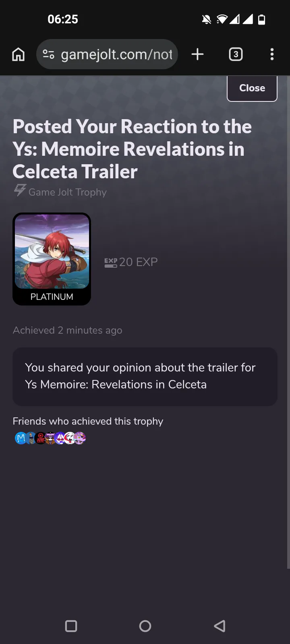Image resolution: width=290 pixels, height=644 pixels.
Task: Open the last purple-haired friend avatar
Action: point(80,438)
